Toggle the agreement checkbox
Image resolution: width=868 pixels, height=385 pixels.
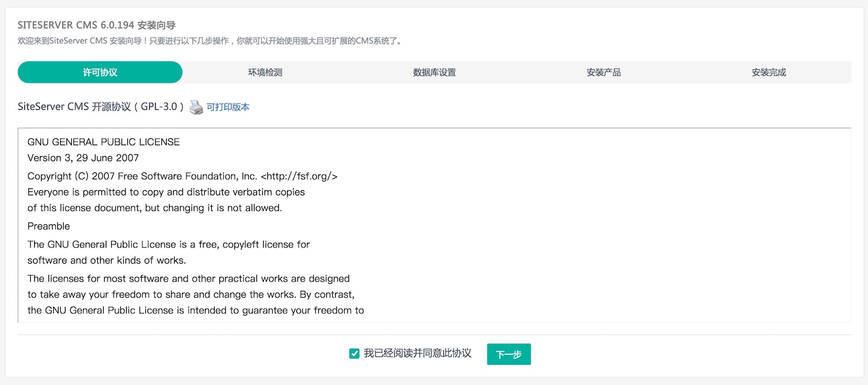tap(355, 353)
